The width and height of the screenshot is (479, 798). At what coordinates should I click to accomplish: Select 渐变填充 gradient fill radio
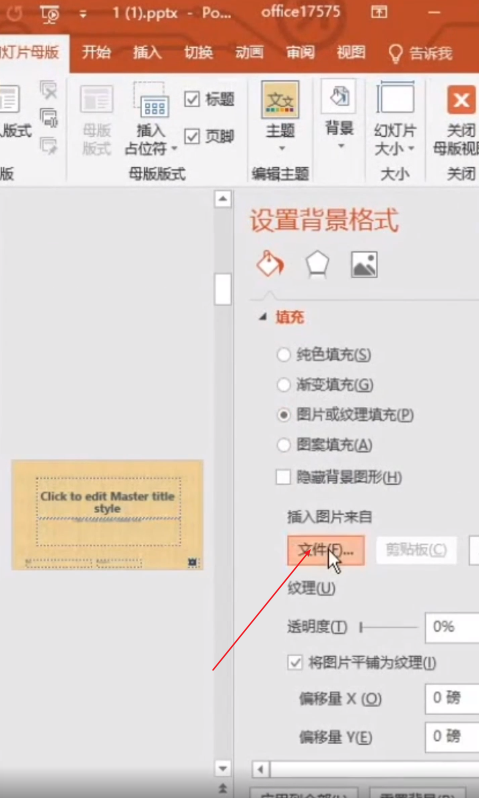tap(283, 385)
